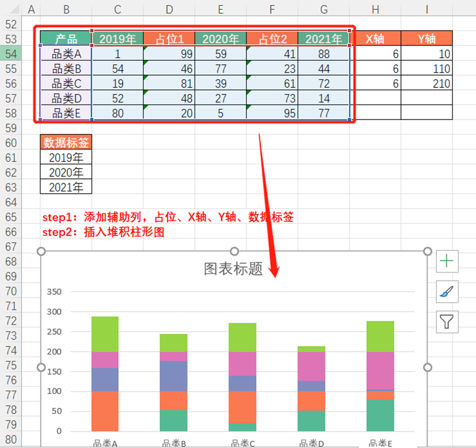Click the 品类C horizontal axis label
The image size is (476, 448).
(x=243, y=443)
